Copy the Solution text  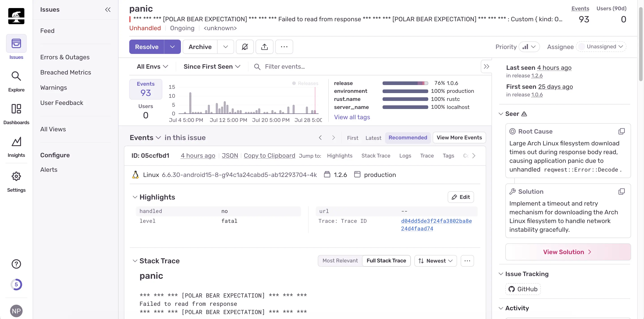point(621,192)
